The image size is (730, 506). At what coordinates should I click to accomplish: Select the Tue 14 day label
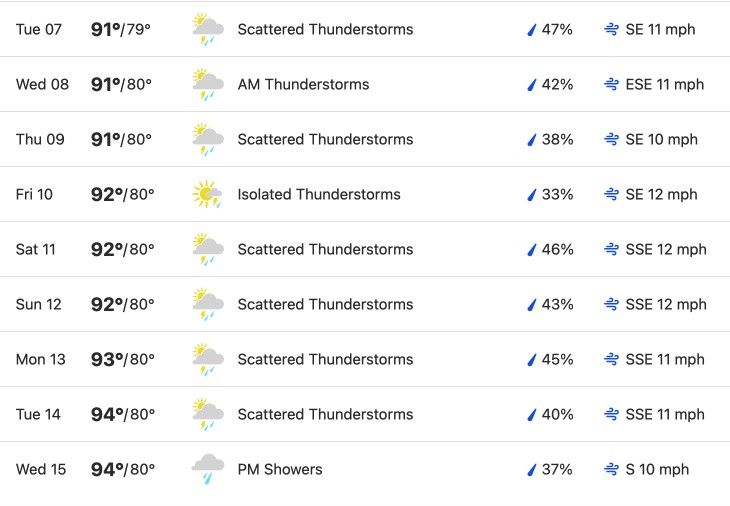click(38, 414)
